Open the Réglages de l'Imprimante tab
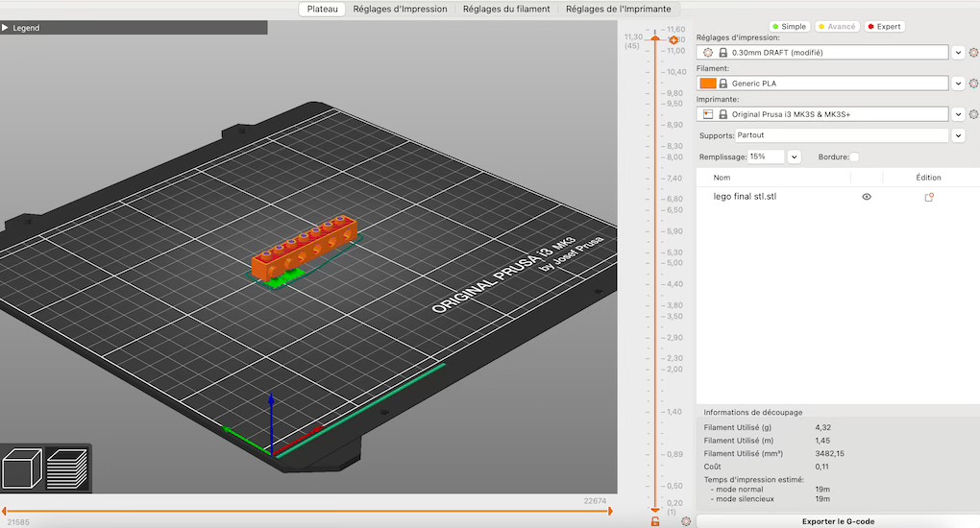This screenshot has height=528, width=980. [x=618, y=9]
